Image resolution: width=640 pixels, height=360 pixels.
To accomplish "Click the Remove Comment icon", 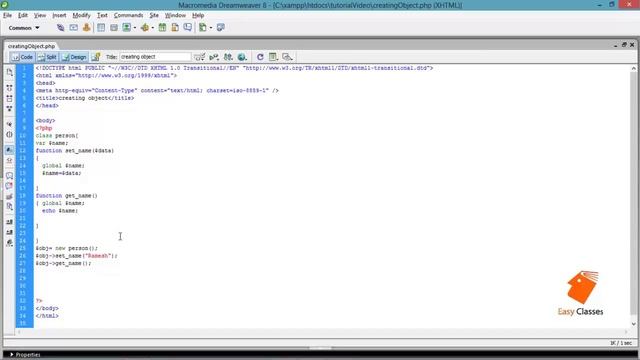I will [9, 186].
